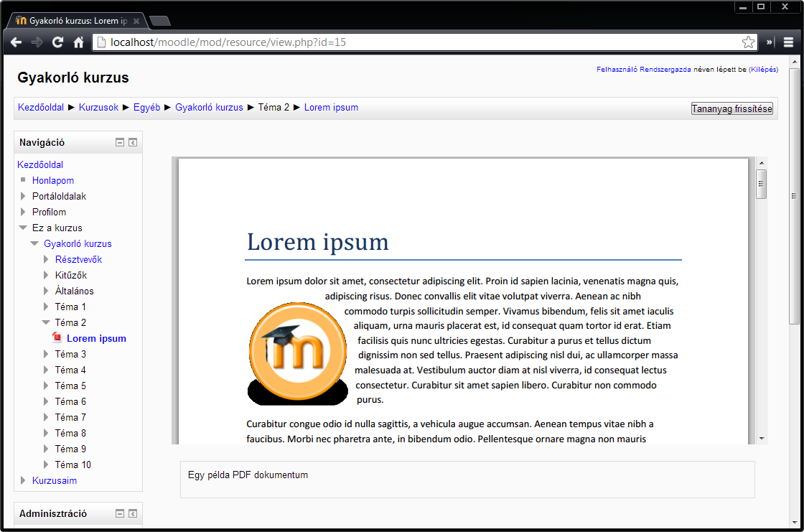The height and width of the screenshot is (532, 804).
Task: Open the Chrome hamburger menu
Action: [789, 42]
